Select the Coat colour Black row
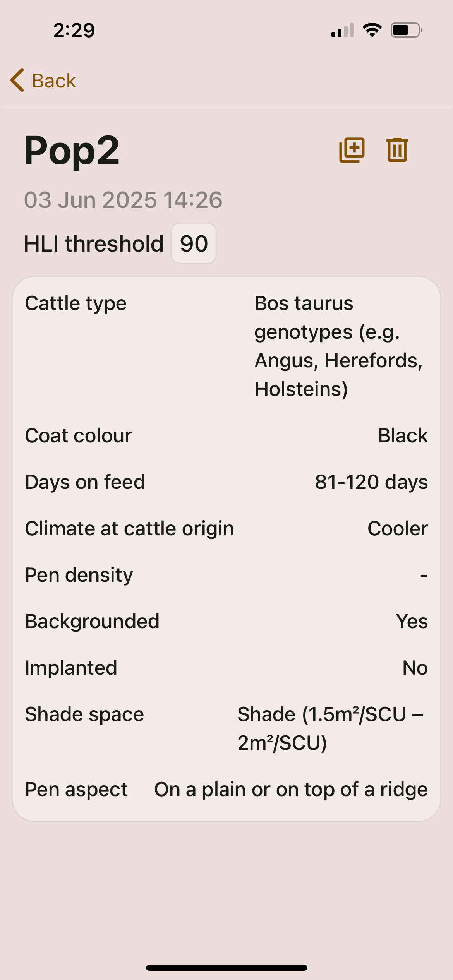Image resolution: width=453 pixels, height=980 pixels. click(226, 435)
